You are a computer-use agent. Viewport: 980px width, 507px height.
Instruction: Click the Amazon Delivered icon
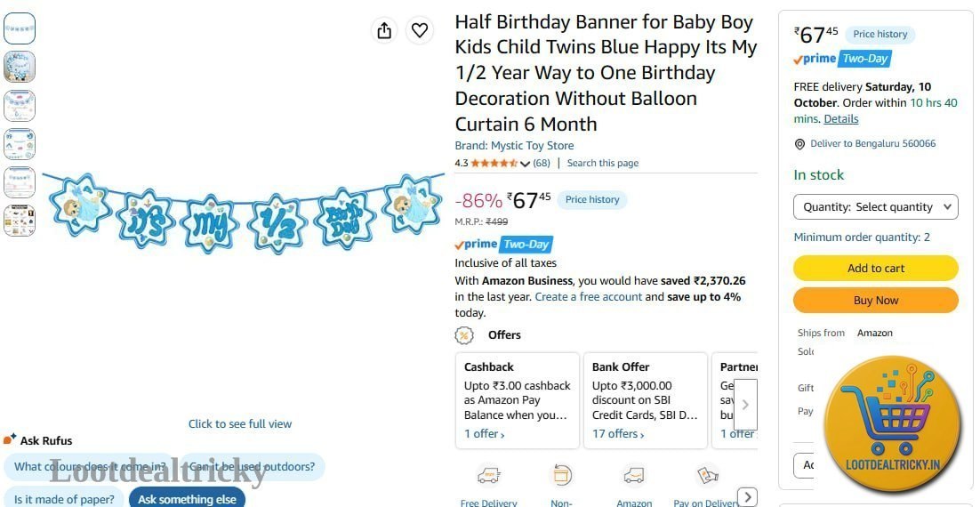(x=634, y=477)
